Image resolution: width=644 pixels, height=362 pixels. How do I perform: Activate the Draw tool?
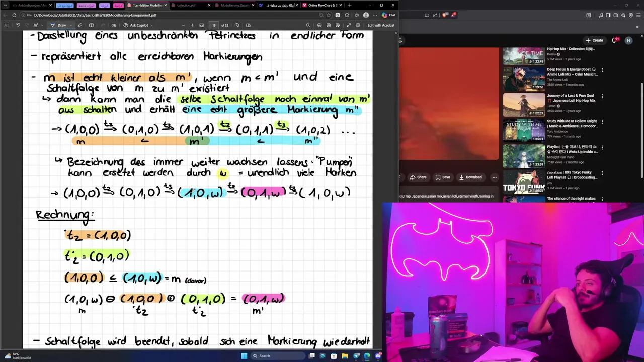(x=58, y=25)
